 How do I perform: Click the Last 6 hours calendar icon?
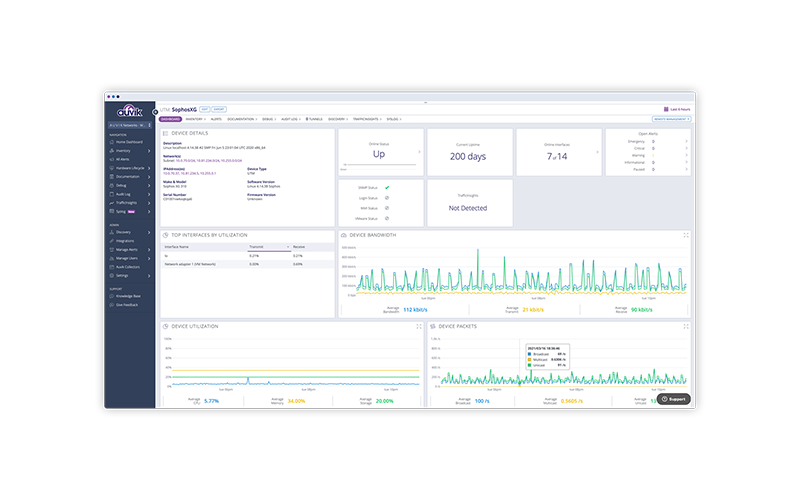pyautogui.click(x=665, y=109)
